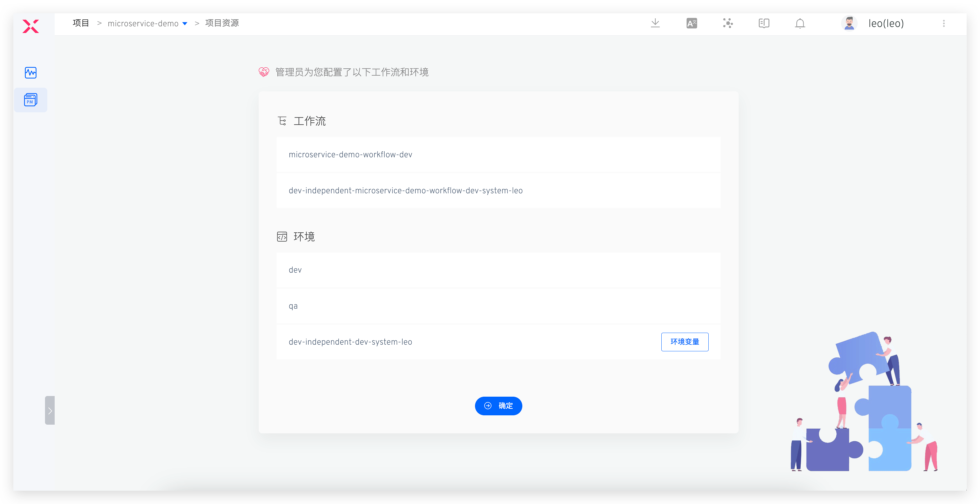Select microservice-demo-workflow-dev workflow row

pos(498,154)
